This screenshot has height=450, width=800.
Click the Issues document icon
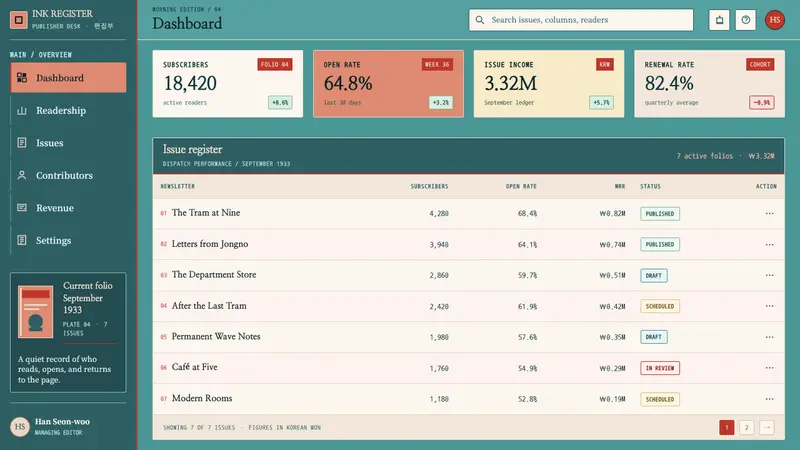click(22, 143)
